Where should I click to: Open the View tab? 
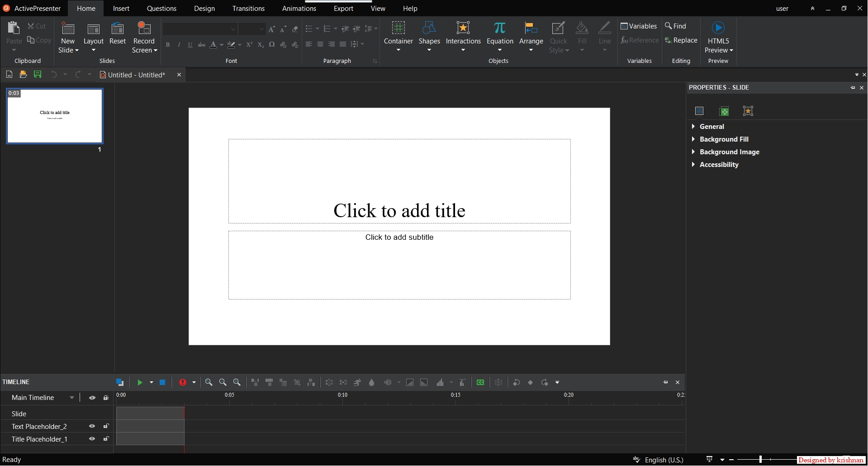(x=378, y=9)
